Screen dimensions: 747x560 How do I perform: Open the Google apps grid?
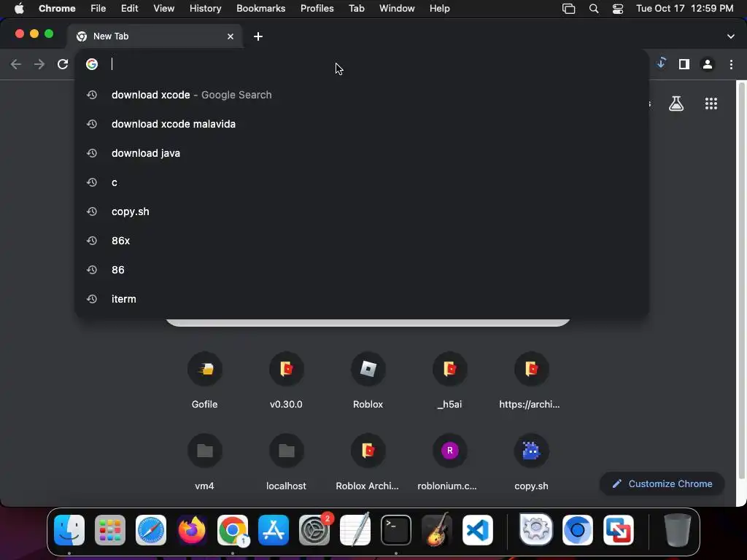tap(711, 104)
